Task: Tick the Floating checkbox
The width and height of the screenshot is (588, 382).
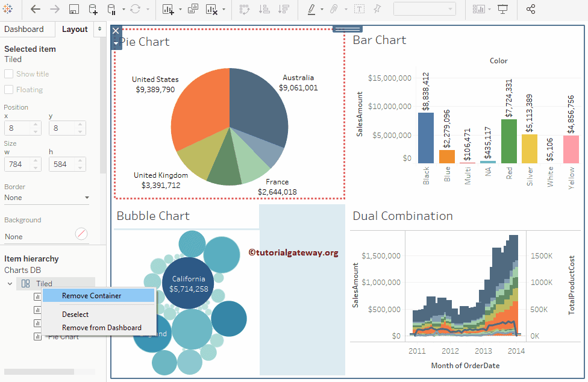Action: (9, 90)
